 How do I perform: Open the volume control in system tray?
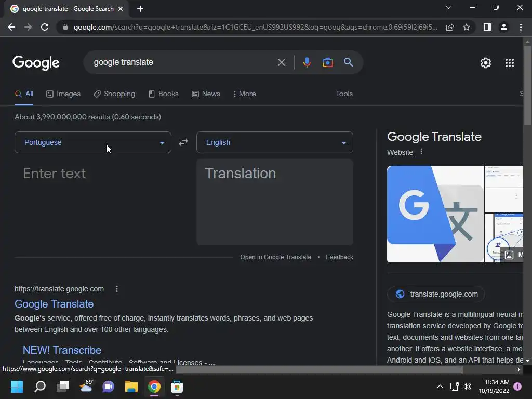click(467, 387)
